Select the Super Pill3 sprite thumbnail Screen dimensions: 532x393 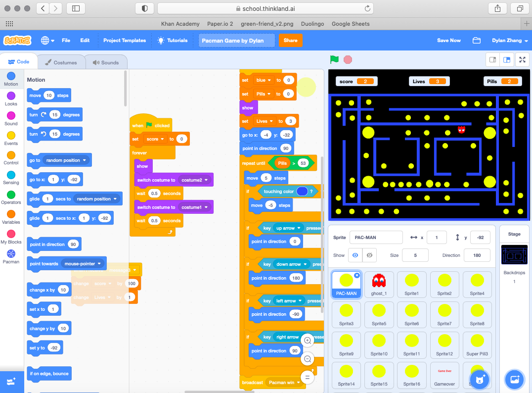click(477, 345)
